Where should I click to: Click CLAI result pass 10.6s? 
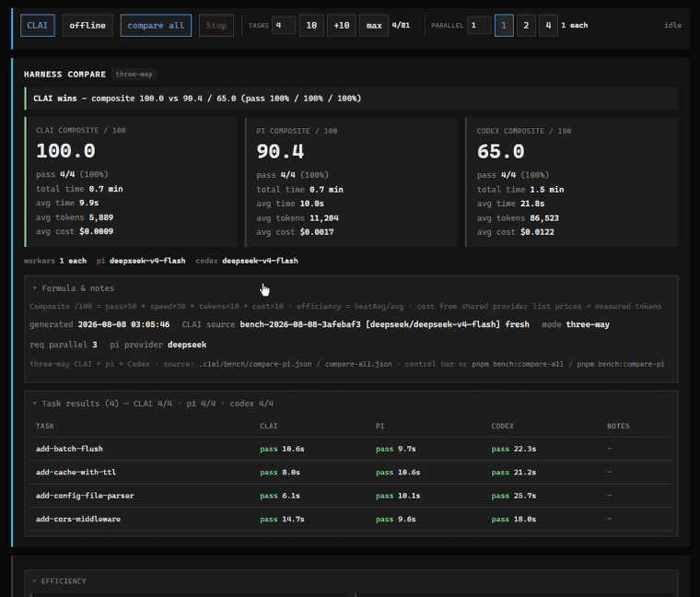pos(282,449)
